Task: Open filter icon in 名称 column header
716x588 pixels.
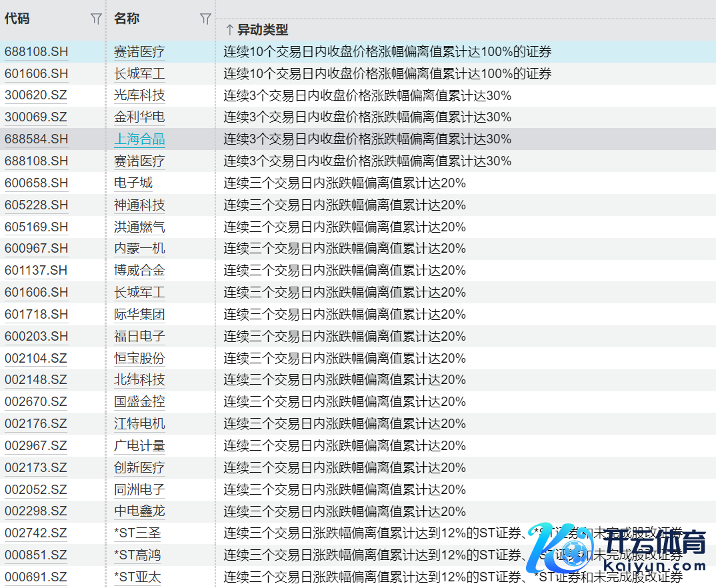Action: pyautogui.click(x=205, y=19)
